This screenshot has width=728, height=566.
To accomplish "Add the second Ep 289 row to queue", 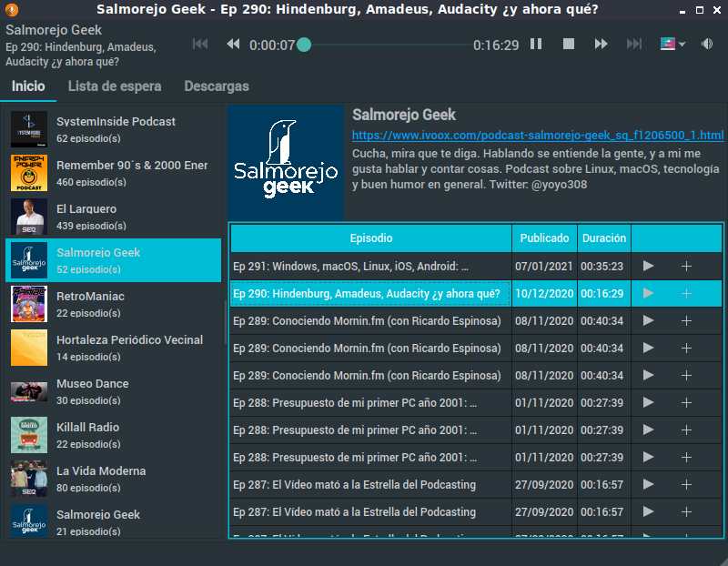I will point(686,349).
